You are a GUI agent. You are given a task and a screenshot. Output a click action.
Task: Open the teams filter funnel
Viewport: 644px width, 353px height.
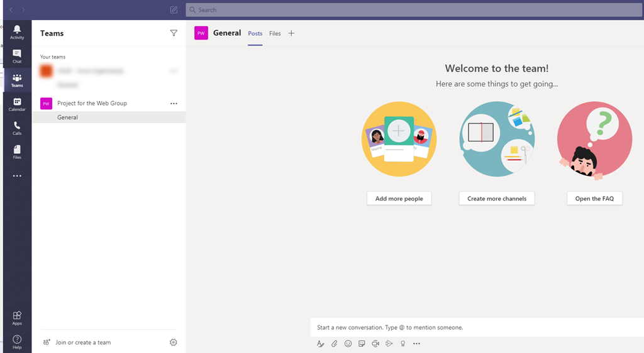(x=174, y=33)
